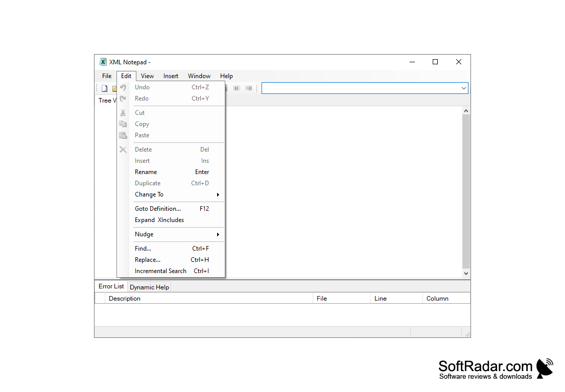Select Paste in the Edit menu

pyautogui.click(x=171, y=135)
